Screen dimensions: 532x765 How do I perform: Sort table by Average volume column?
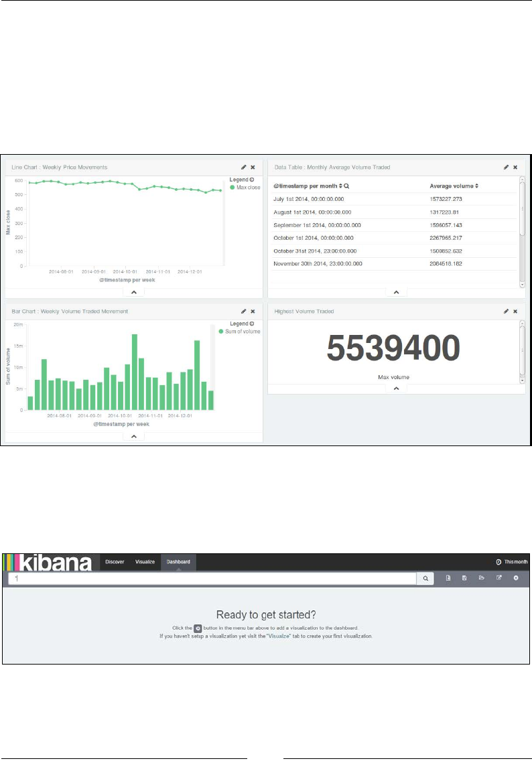pos(454,186)
